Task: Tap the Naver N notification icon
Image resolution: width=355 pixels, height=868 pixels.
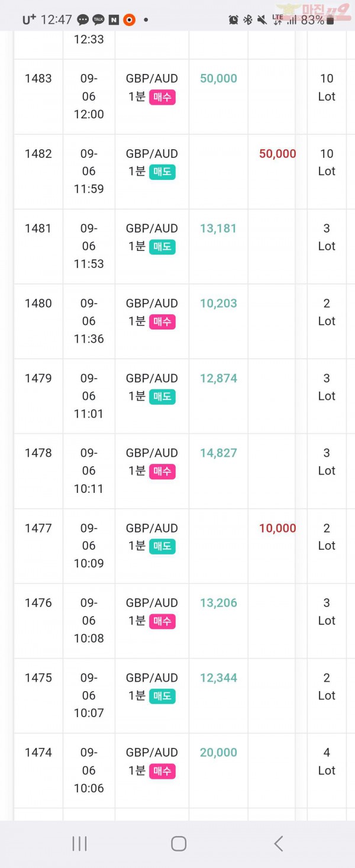Action: 114,20
